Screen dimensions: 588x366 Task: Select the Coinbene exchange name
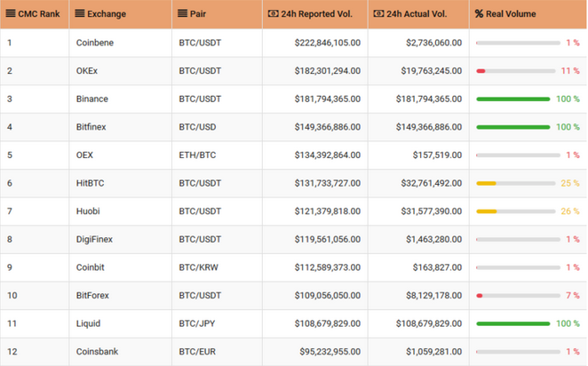[95, 43]
